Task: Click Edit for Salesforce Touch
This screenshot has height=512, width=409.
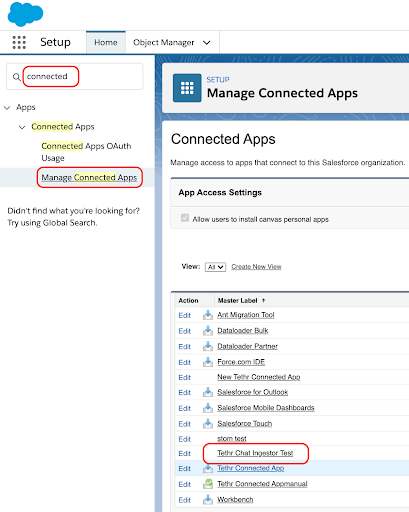Action: (x=184, y=424)
